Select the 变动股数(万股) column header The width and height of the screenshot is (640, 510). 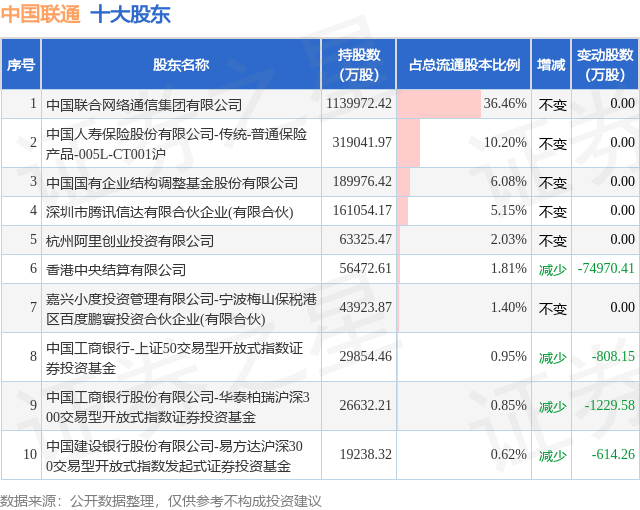(x=605, y=64)
